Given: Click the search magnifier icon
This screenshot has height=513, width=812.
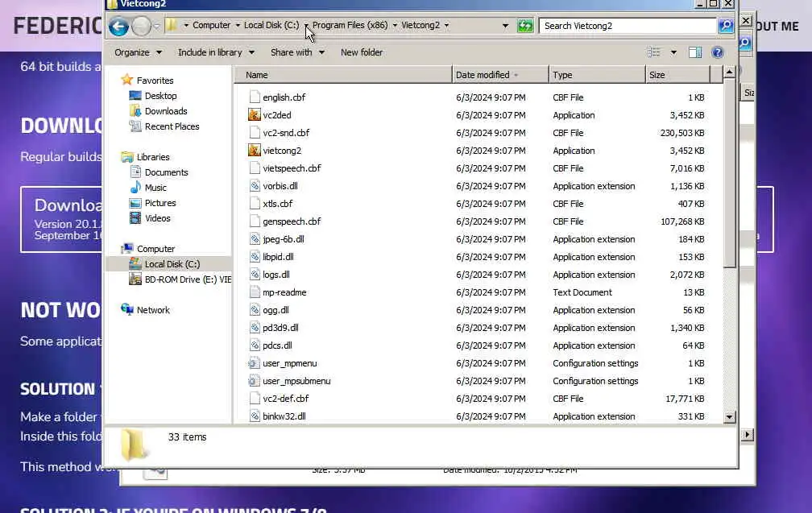Looking at the screenshot, I should click(x=726, y=25).
